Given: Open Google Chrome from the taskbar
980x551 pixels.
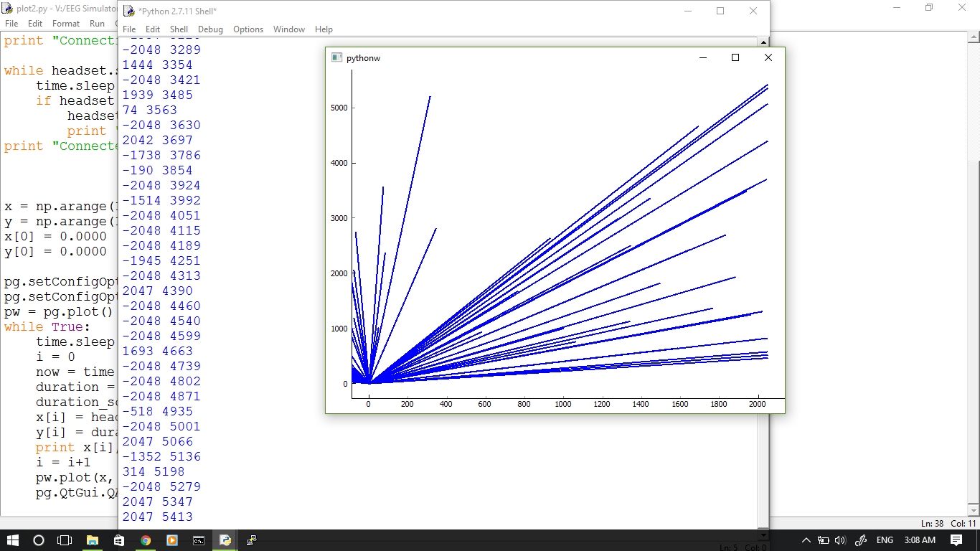Looking at the screenshot, I should (x=145, y=540).
